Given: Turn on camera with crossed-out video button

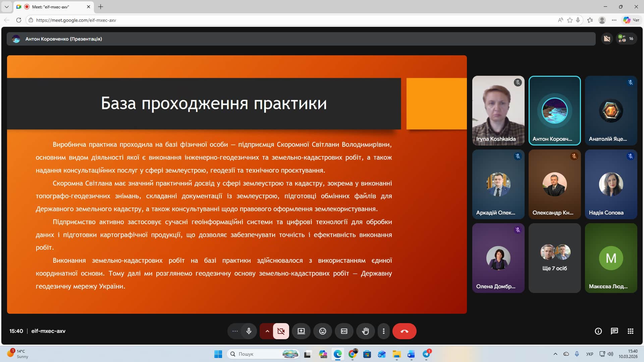Looking at the screenshot, I should (x=281, y=331).
